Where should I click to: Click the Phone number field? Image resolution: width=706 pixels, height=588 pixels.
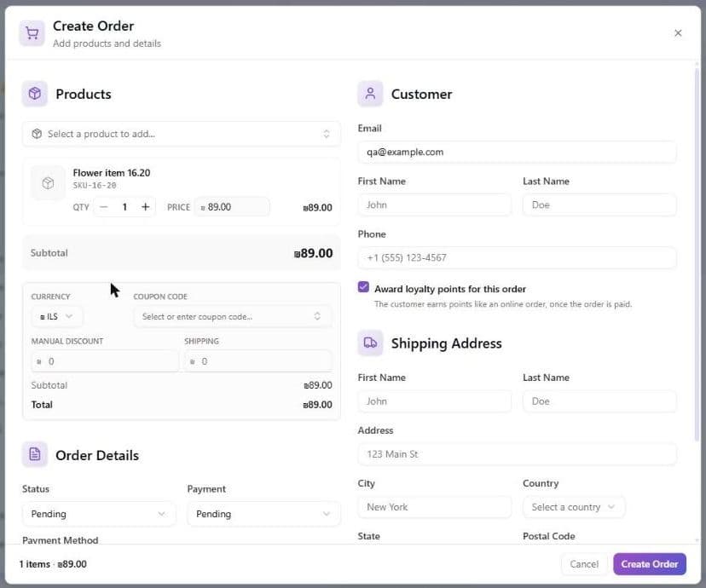pos(517,257)
